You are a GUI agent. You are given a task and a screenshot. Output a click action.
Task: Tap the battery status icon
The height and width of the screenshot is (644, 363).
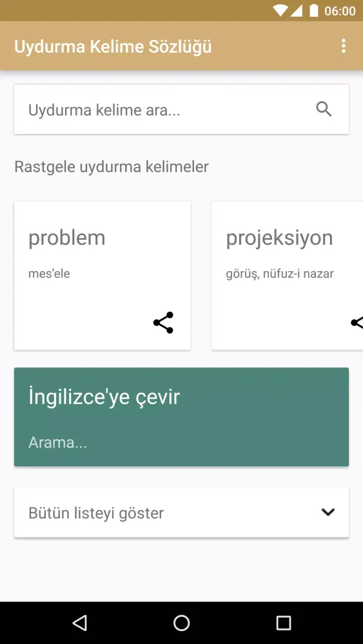point(314,11)
